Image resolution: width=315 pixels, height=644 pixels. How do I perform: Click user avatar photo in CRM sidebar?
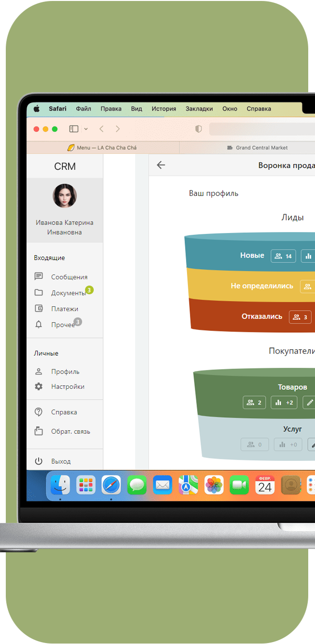click(65, 196)
